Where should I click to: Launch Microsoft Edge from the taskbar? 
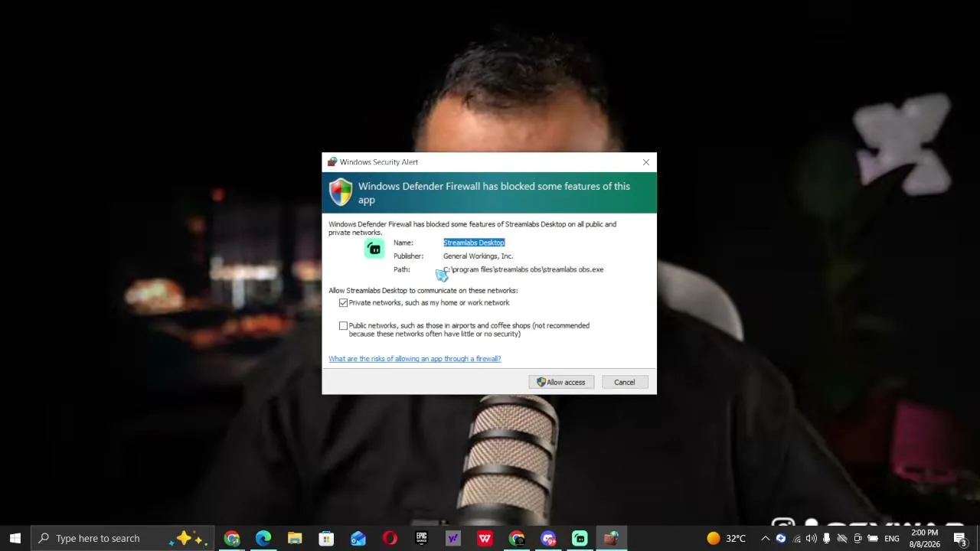point(263,539)
